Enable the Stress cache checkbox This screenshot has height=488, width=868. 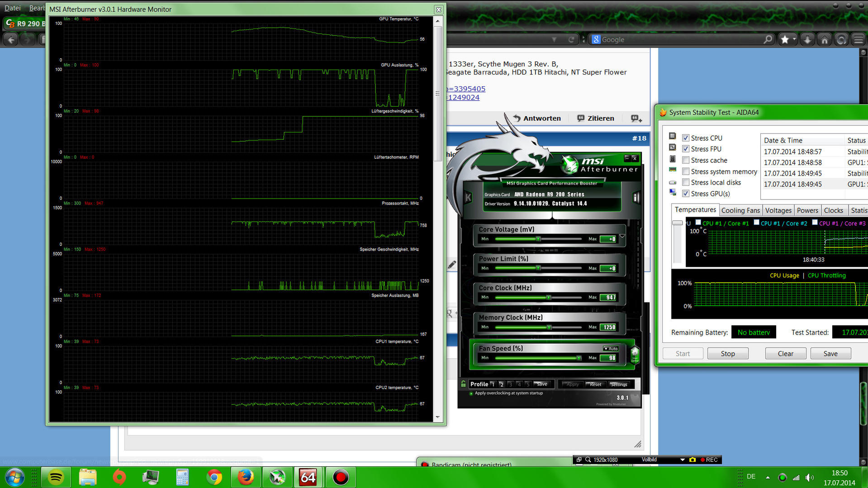pos(686,160)
